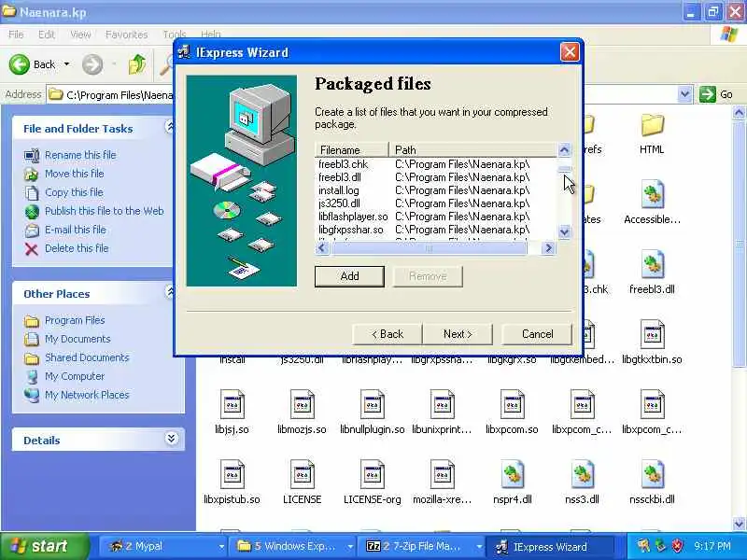Click file list scroll up arrow
The height and width of the screenshot is (560, 747).
(x=564, y=150)
